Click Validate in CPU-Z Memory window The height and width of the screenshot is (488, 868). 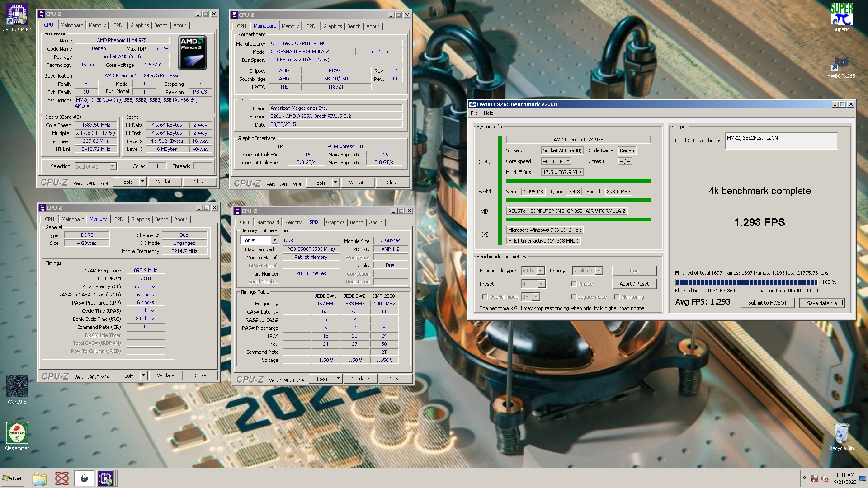[x=165, y=375]
